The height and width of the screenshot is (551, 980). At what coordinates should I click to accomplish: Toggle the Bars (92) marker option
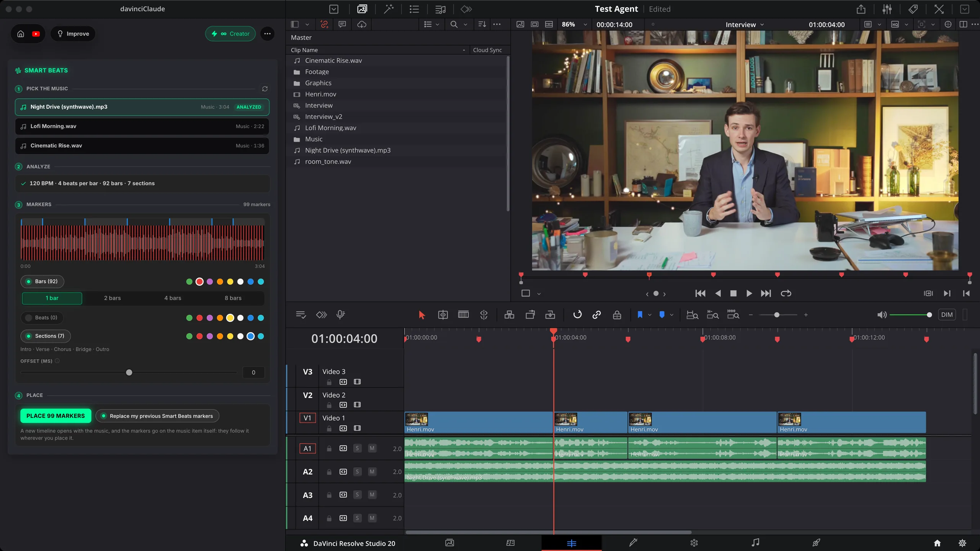click(x=42, y=282)
